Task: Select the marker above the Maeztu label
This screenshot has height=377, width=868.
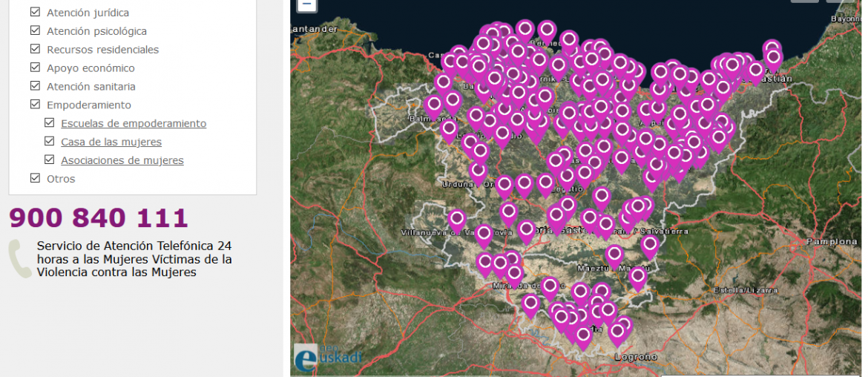Action: 614,256
